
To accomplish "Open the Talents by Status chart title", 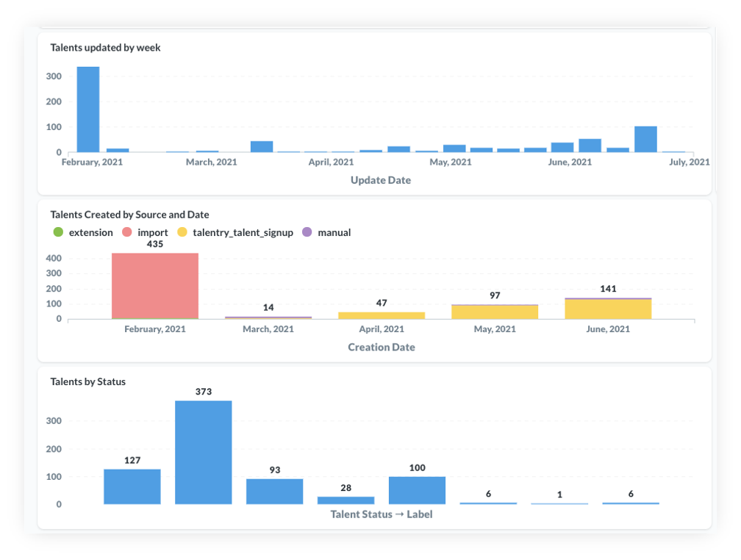I will pos(87,381).
